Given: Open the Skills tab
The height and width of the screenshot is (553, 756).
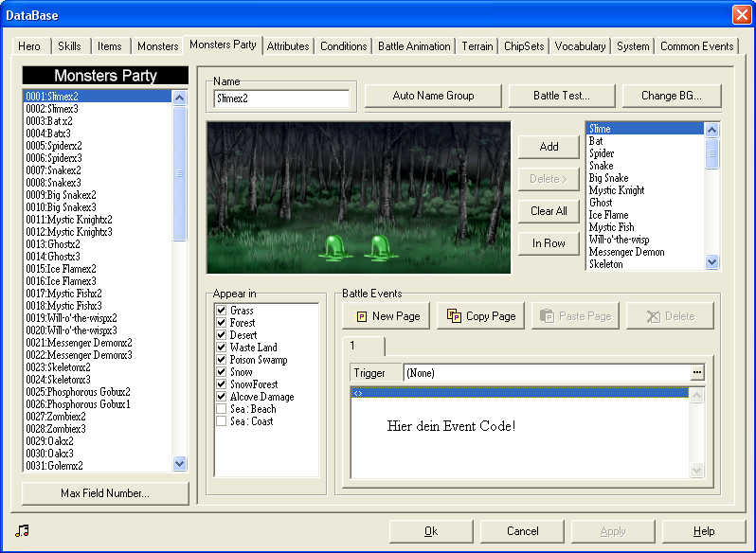Looking at the screenshot, I should point(69,46).
